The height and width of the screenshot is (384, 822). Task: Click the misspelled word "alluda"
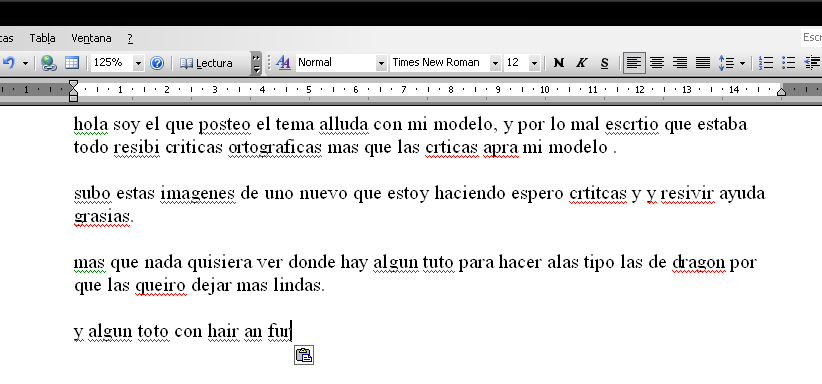(344, 125)
